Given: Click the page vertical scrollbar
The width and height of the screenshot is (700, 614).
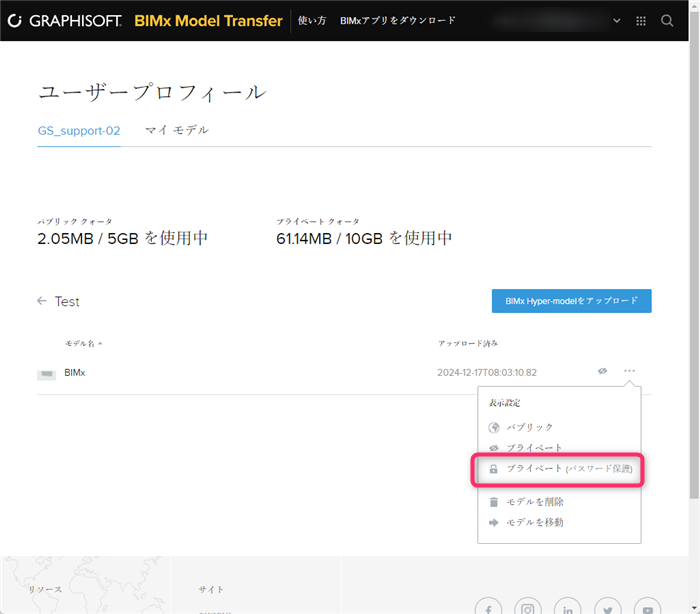Looking at the screenshot, I should pyautogui.click(x=694, y=255).
